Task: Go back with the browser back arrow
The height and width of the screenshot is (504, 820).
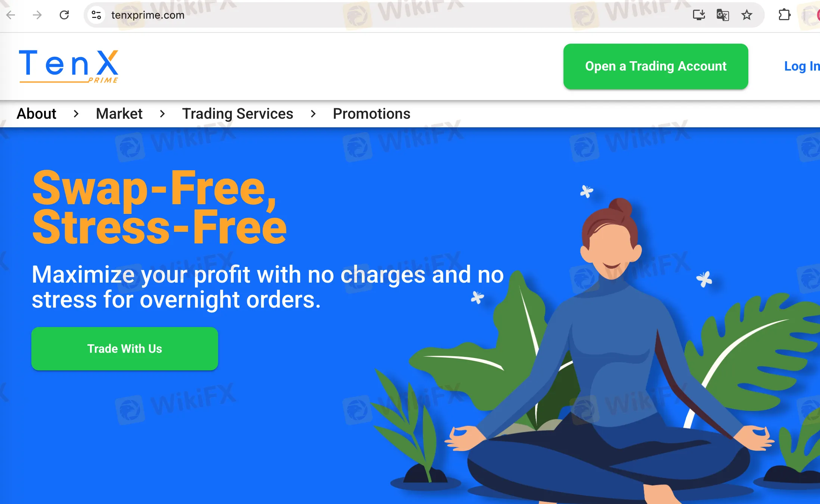Action: [x=11, y=15]
